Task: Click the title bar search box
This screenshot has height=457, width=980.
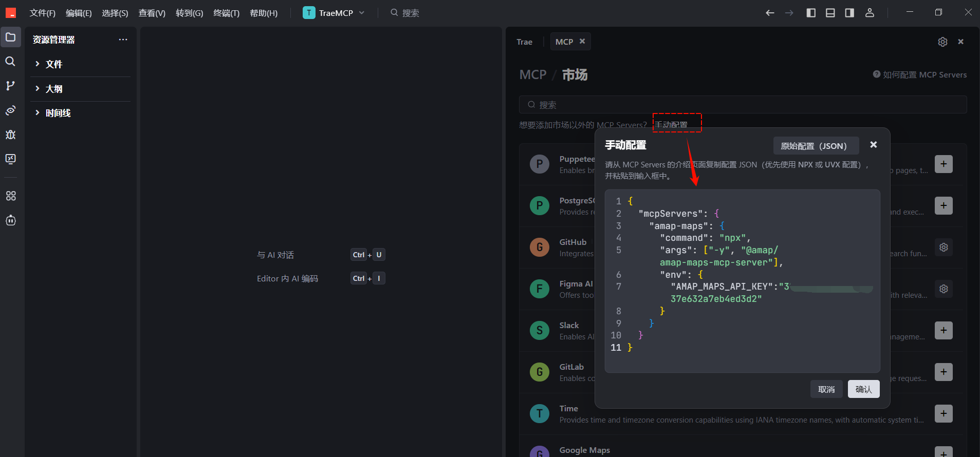Action: (405, 13)
